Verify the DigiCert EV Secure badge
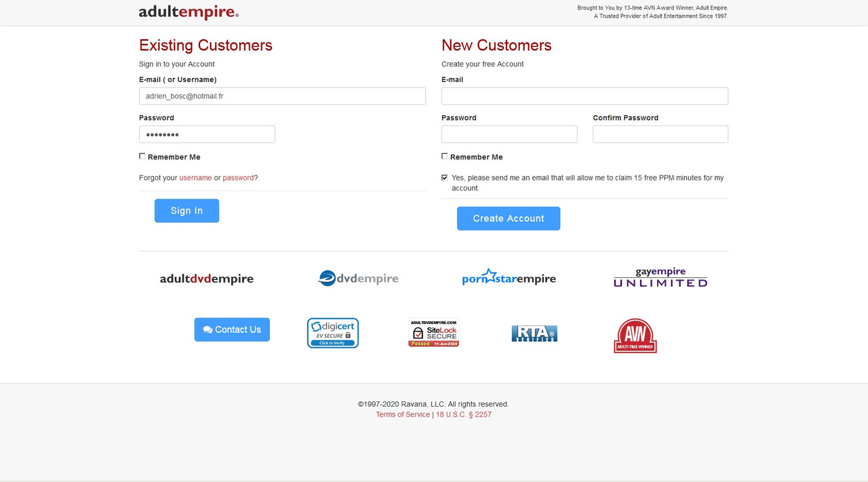The width and height of the screenshot is (868, 482). 333,333
